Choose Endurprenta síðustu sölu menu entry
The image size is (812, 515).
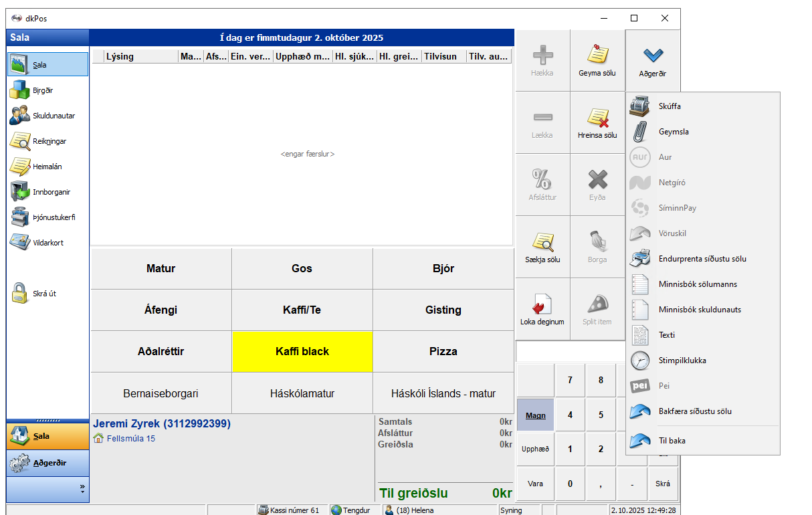click(702, 259)
